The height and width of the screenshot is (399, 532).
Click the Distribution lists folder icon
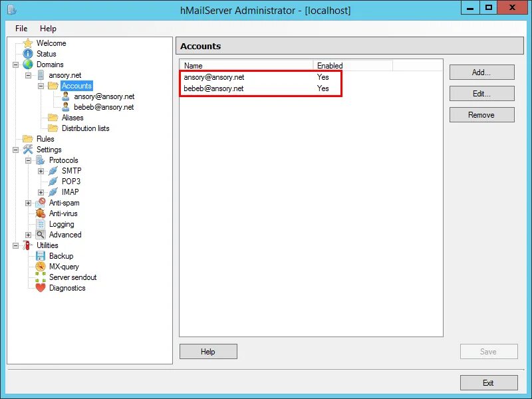point(53,128)
